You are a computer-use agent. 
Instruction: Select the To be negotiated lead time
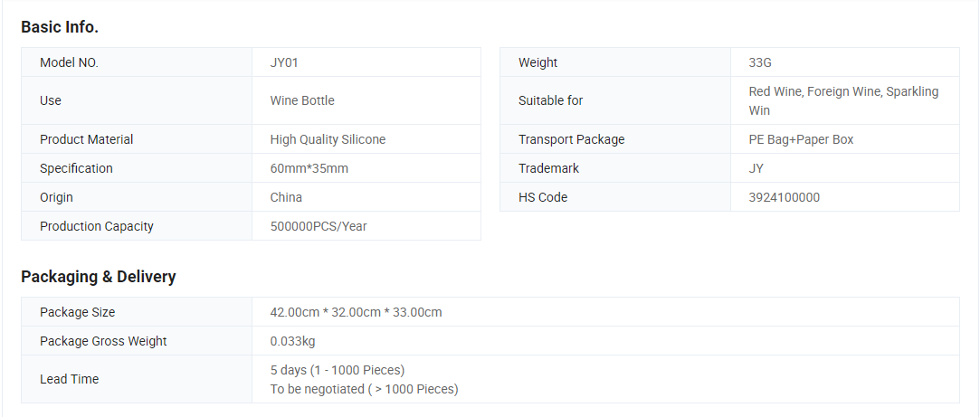click(365, 389)
